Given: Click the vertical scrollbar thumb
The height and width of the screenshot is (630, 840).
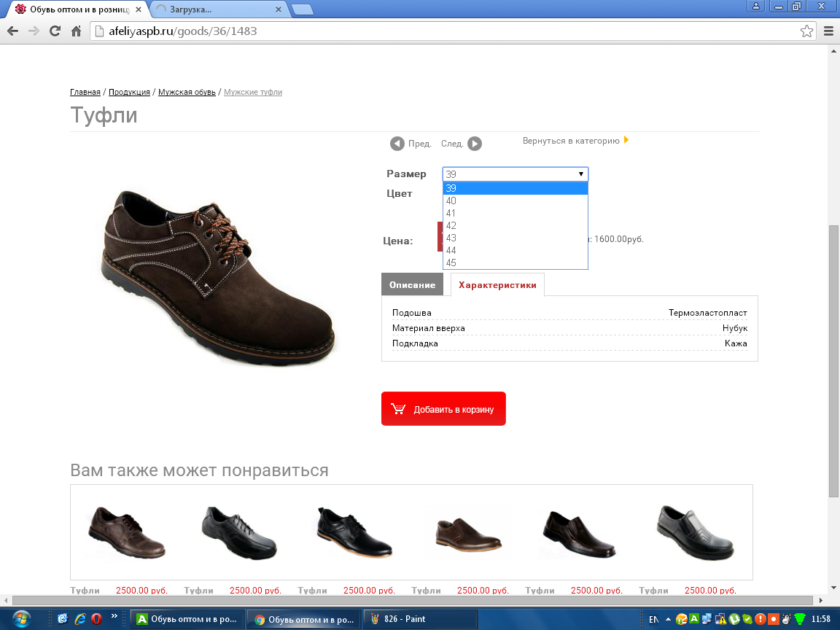Looking at the screenshot, I should tap(833, 362).
